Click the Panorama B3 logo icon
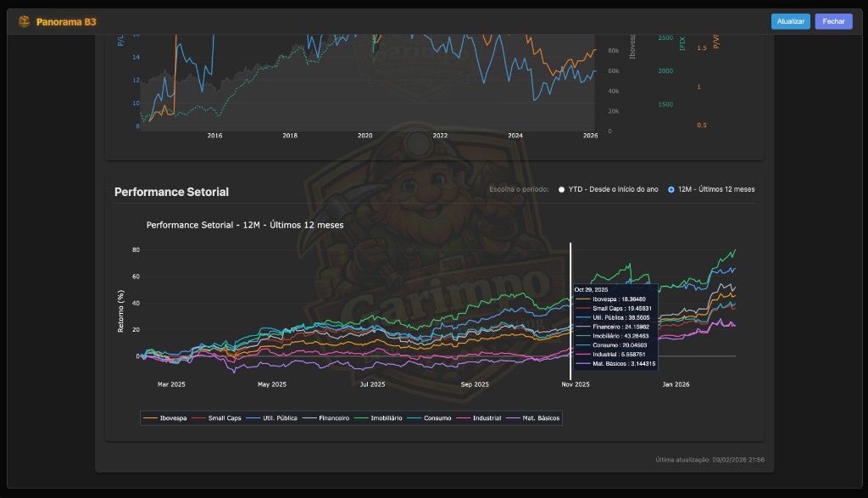 coord(24,21)
